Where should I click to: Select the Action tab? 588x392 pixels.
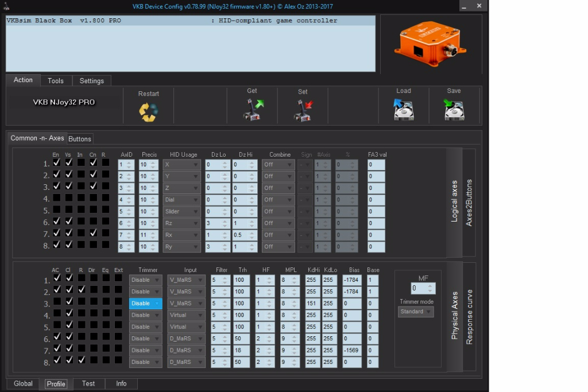pyautogui.click(x=23, y=80)
